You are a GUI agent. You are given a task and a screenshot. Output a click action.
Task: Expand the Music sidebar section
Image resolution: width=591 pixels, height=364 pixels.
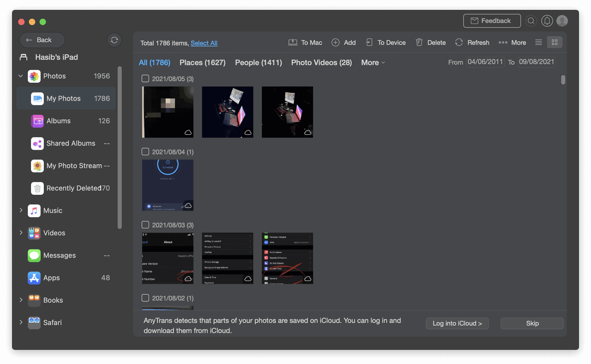click(x=21, y=210)
